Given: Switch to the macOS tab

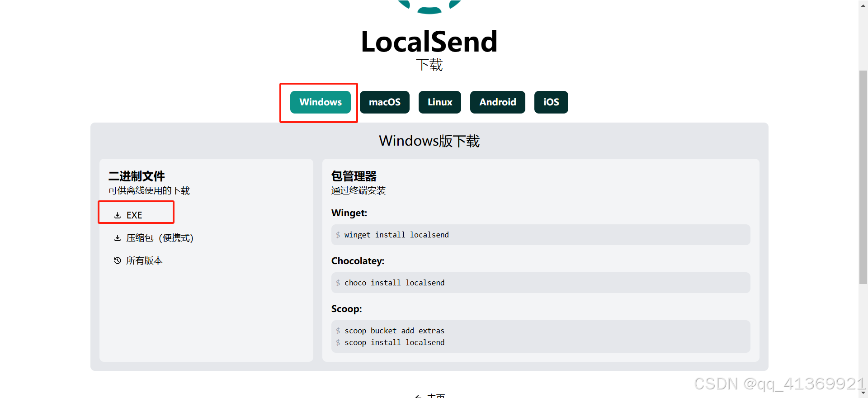Looking at the screenshot, I should (385, 102).
